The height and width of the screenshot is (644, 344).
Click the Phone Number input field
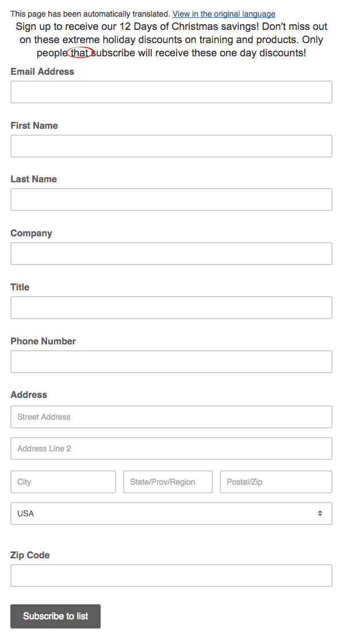point(171,362)
